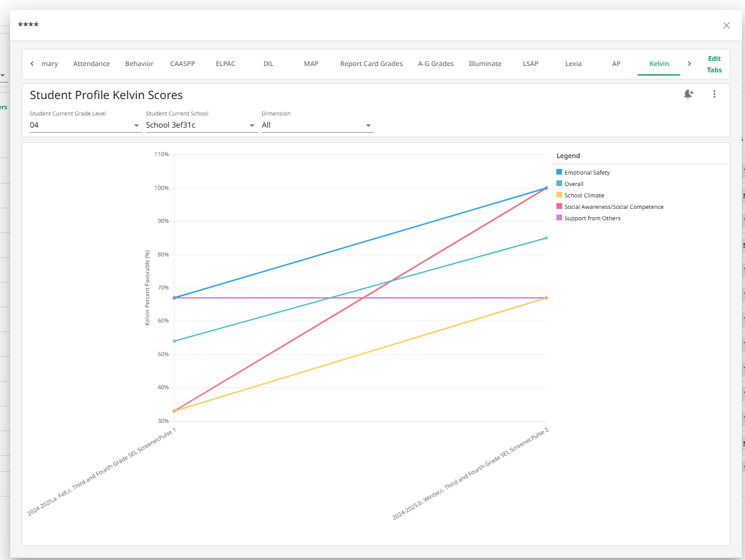Screen dimensions: 745x560
Task: Select the Kelvin tab label
Action: (659, 63)
